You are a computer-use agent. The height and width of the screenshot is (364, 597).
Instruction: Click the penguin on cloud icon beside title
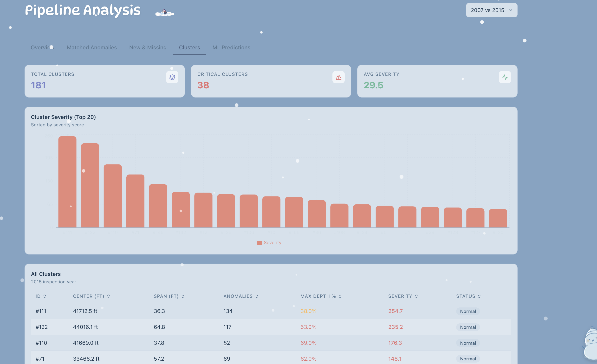coord(164,12)
